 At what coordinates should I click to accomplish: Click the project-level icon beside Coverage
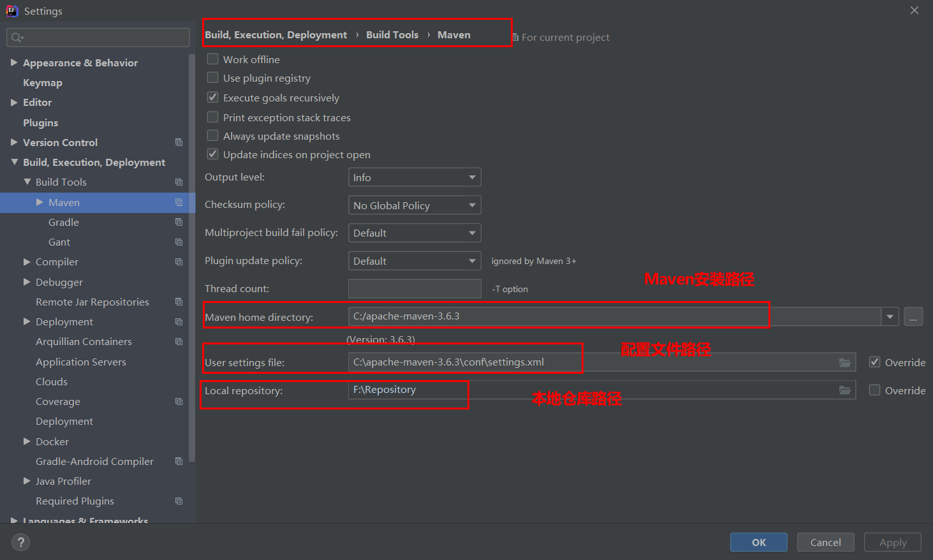(179, 401)
